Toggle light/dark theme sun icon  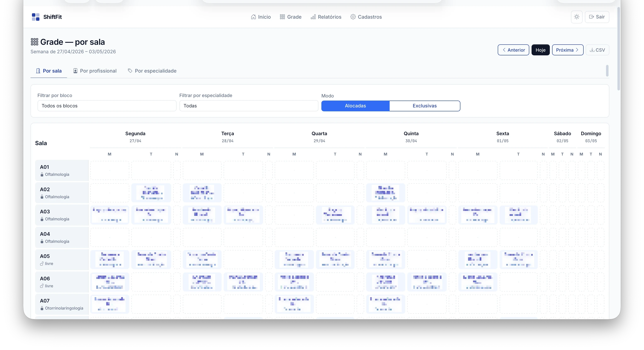[577, 17]
